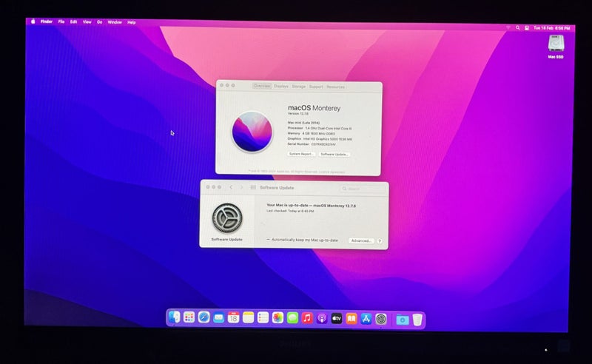The image size is (592, 364).
Task: Open the Finder menu
Action: (47, 21)
